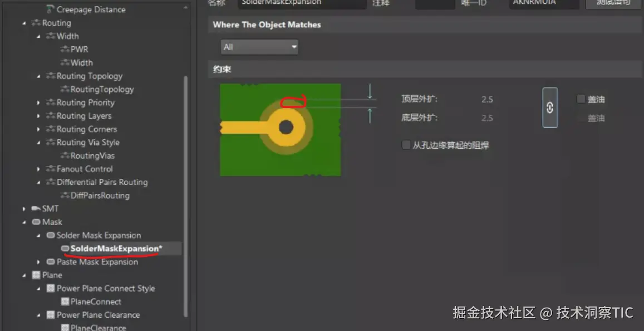
Task: Click the Routing Layers icon
Action: pos(51,116)
